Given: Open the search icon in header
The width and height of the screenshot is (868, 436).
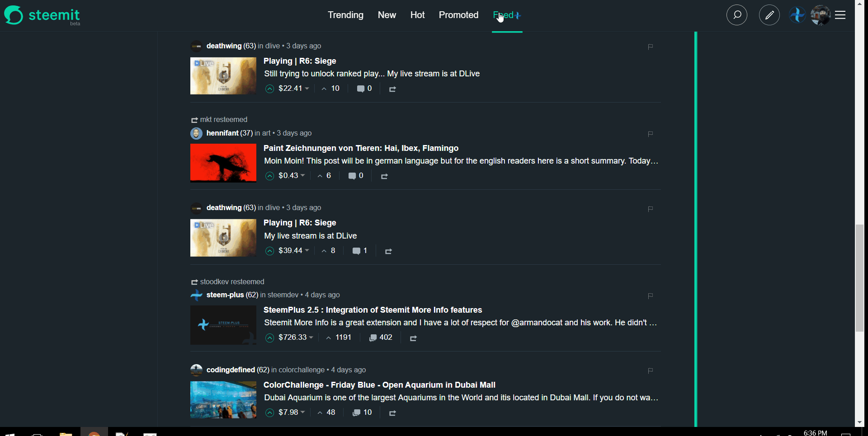Looking at the screenshot, I should pyautogui.click(x=737, y=15).
